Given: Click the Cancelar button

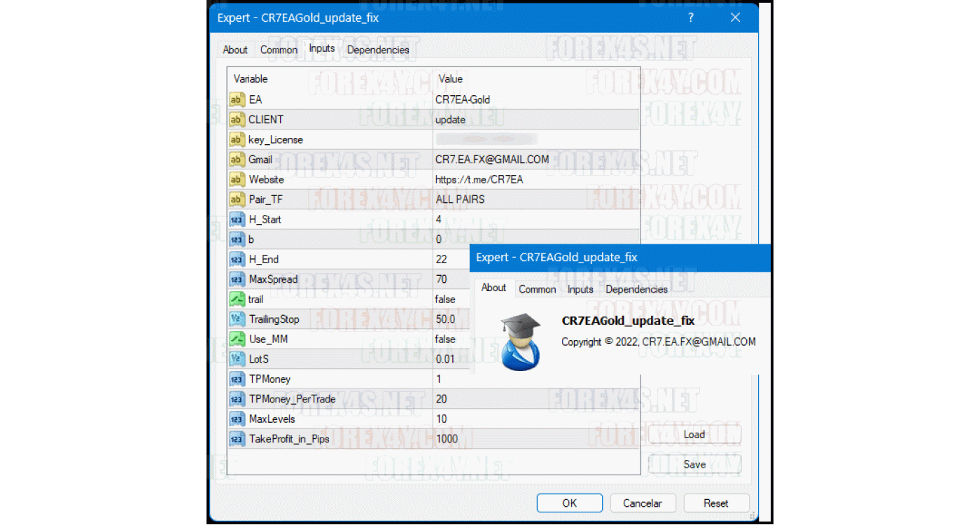Looking at the screenshot, I should [642, 503].
